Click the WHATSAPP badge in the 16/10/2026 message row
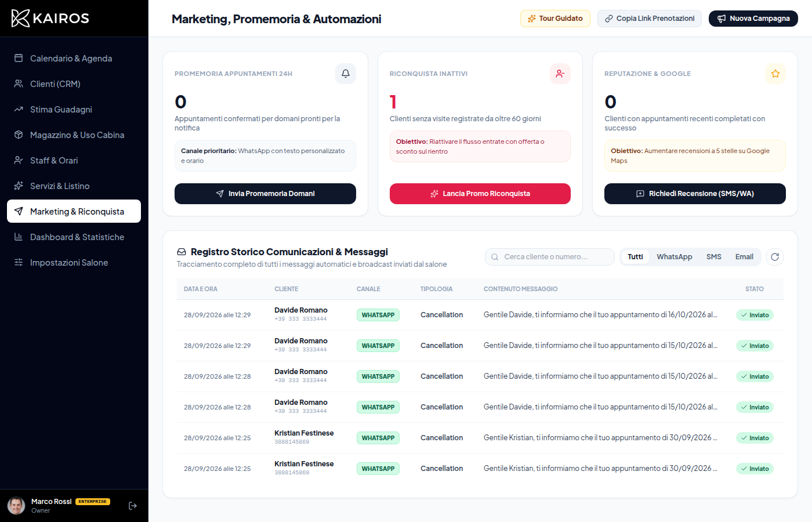The height and width of the screenshot is (522, 812). point(378,315)
